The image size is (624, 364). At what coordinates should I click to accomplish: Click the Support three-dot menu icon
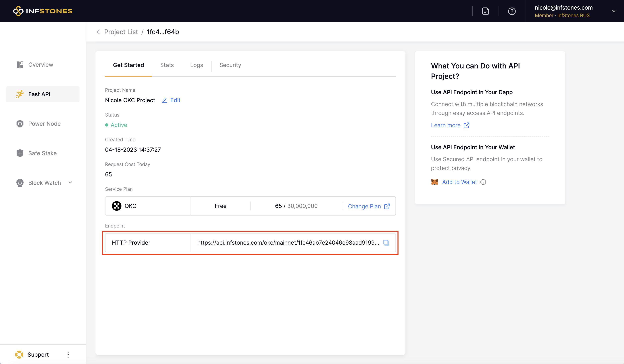click(x=68, y=354)
